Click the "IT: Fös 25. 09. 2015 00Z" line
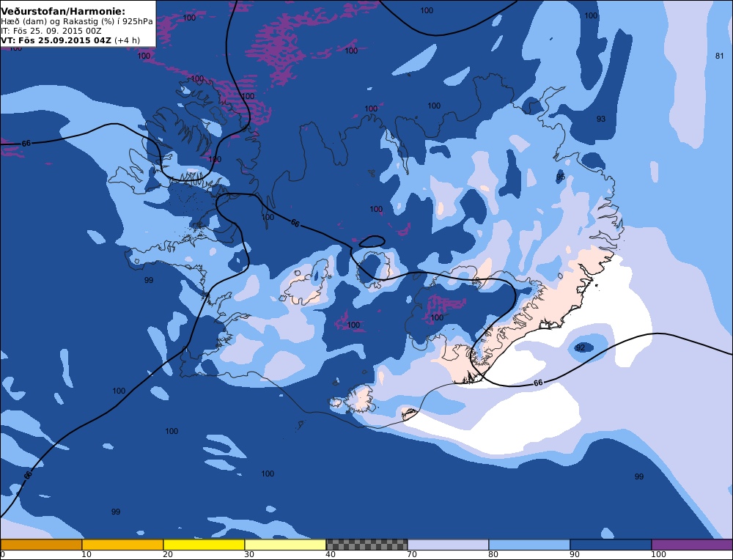 point(51,31)
